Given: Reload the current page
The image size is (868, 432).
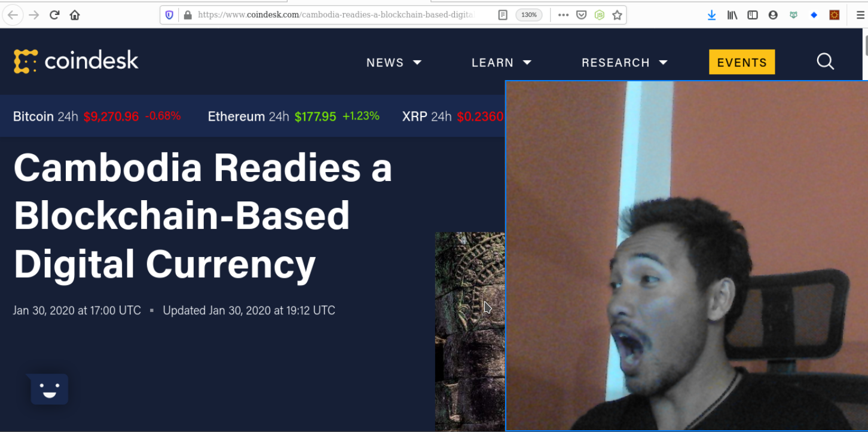Looking at the screenshot, I should tap(54, 15).
